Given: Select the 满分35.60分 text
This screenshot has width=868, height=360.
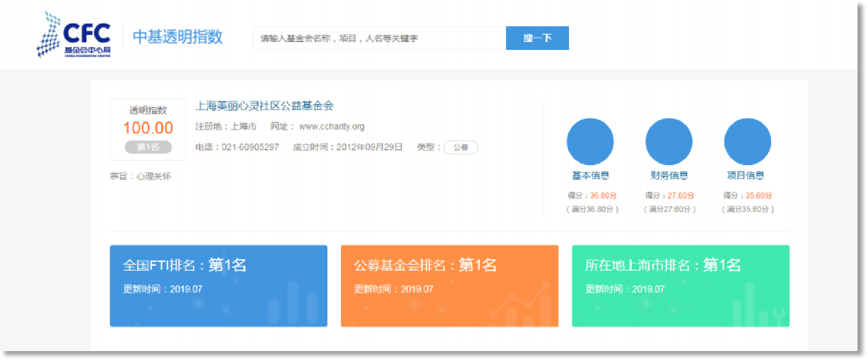Looking at the screenshot, I should [748, 209].
